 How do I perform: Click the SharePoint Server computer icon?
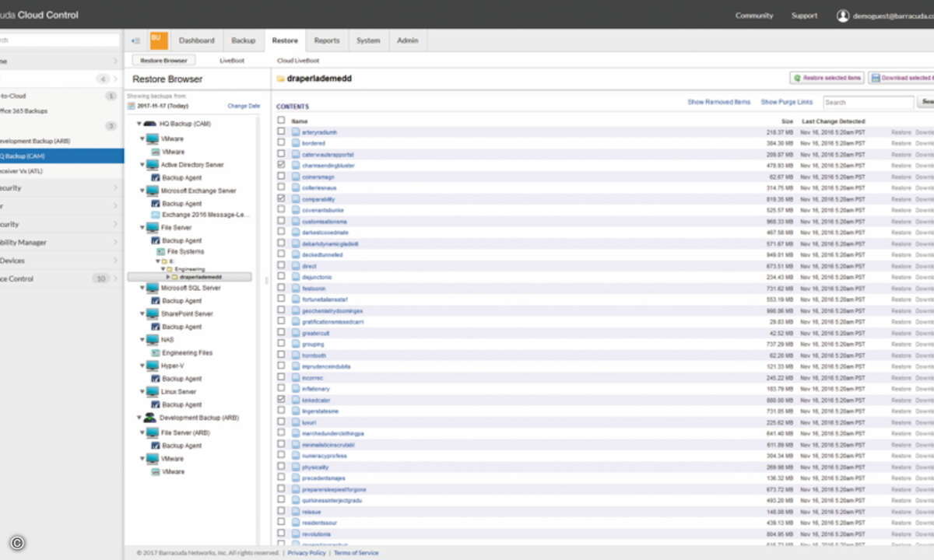click(x=153, y=313)
